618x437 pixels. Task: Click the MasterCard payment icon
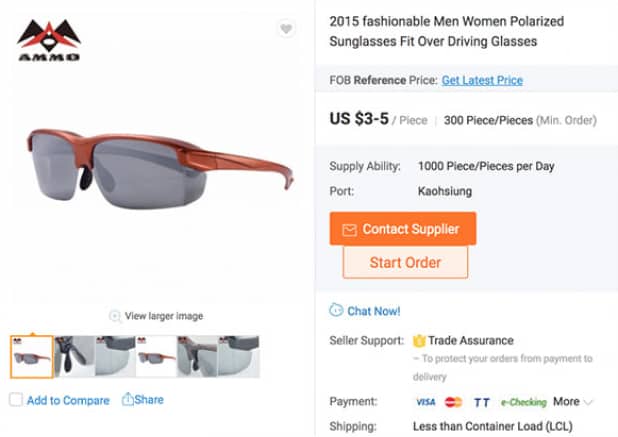click(453, 402)
